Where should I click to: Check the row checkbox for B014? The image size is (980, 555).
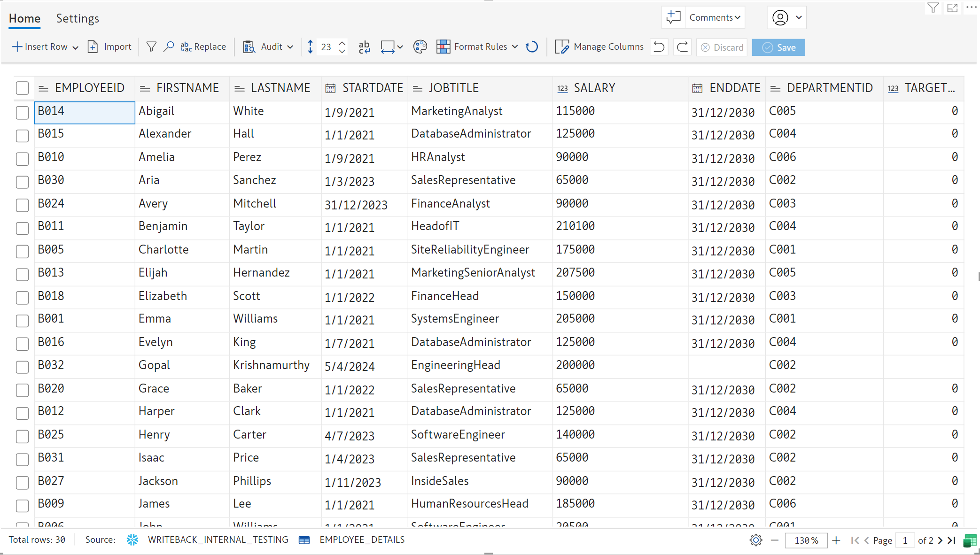[22, 113]
